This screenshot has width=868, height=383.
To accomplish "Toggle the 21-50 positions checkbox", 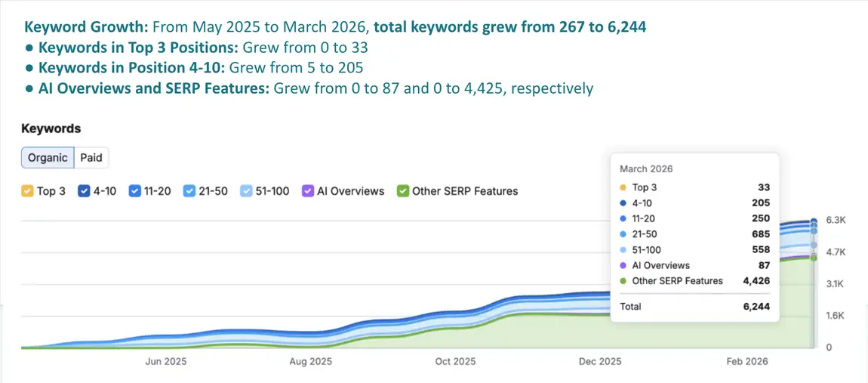I will click(189, 191).
